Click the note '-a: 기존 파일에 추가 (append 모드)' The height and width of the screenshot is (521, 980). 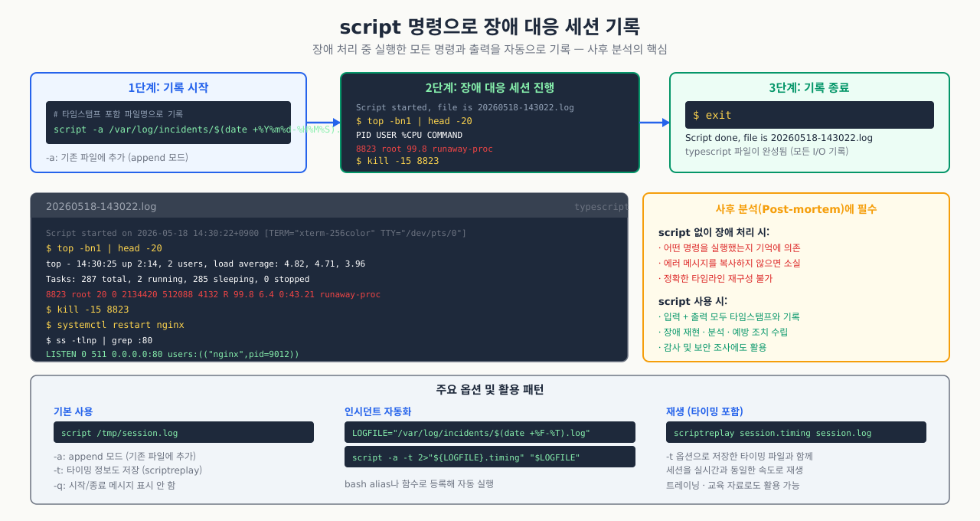pyautogui.click(x=116, y=158)
